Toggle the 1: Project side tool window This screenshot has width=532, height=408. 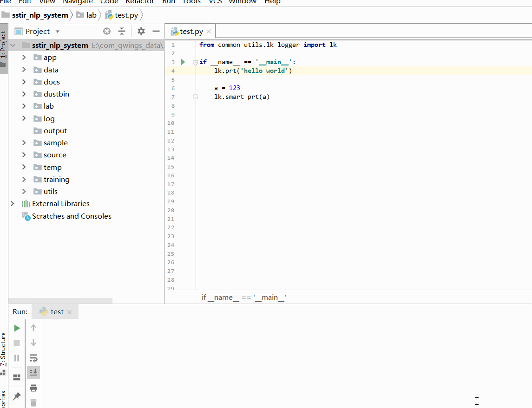(x=3, y=48)
